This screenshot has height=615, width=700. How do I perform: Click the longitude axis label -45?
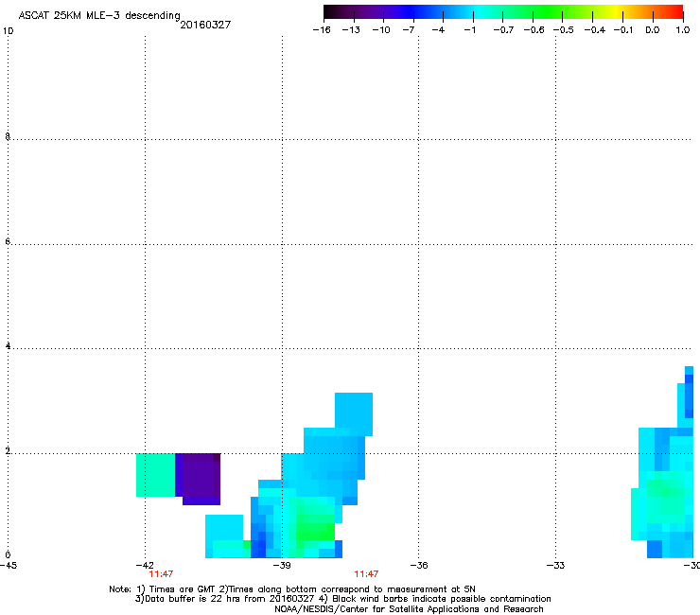tap(9, 565)
